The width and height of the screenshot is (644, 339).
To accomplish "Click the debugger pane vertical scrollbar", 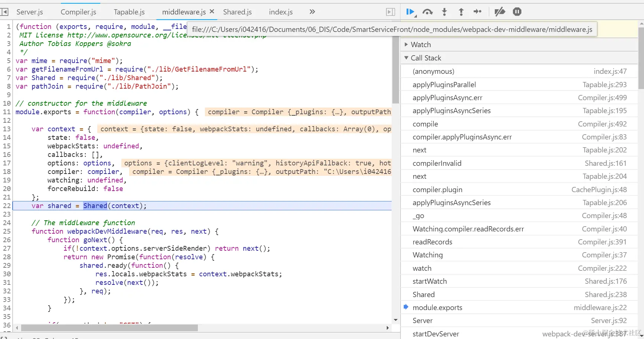I will (641, 58).
